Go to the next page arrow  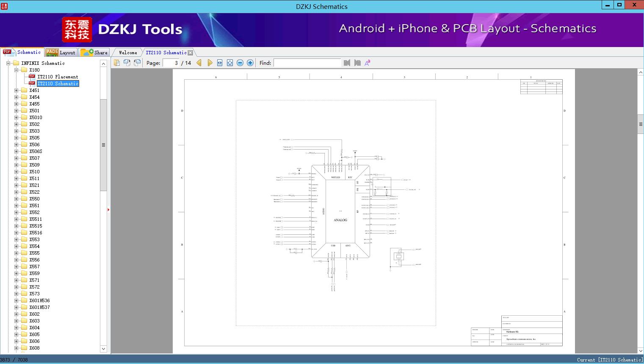210,63
